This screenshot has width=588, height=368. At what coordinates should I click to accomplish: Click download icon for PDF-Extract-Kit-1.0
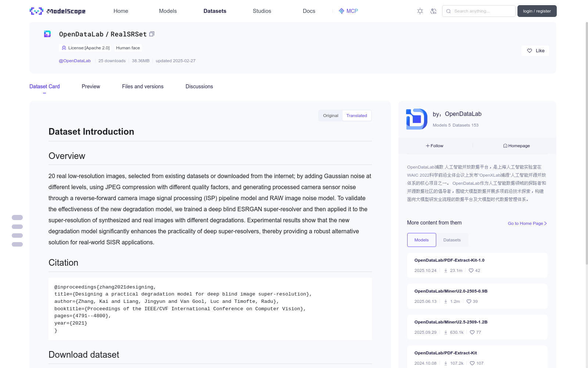click(446, 270)
